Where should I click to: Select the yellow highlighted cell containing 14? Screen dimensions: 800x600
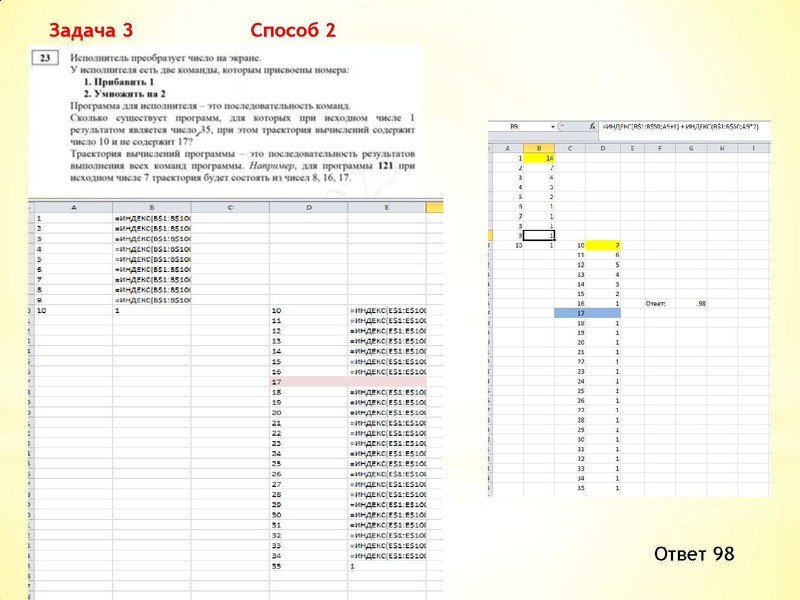click(x=539, y=158)
